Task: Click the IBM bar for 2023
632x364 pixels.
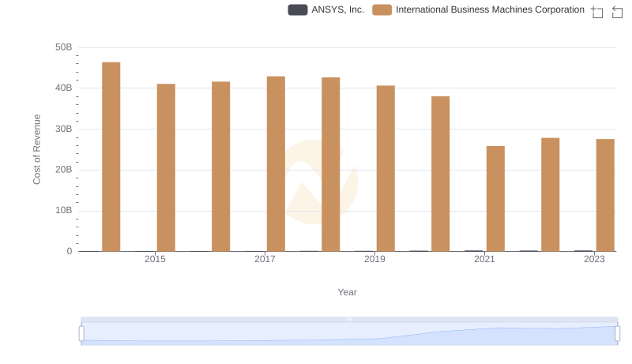Action: coord(605,195)
